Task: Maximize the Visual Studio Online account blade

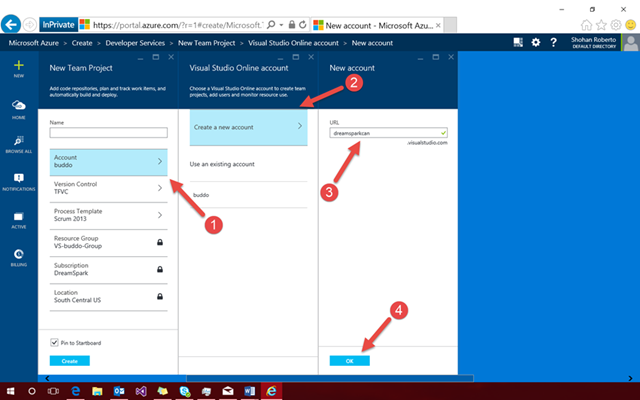Action: pyautogui.click(x=296, y=57)
